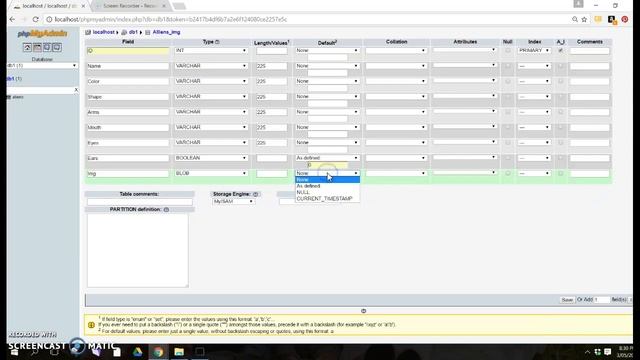Open db1 breadcrumb link

pyautogui.click(x=133, y=32)
